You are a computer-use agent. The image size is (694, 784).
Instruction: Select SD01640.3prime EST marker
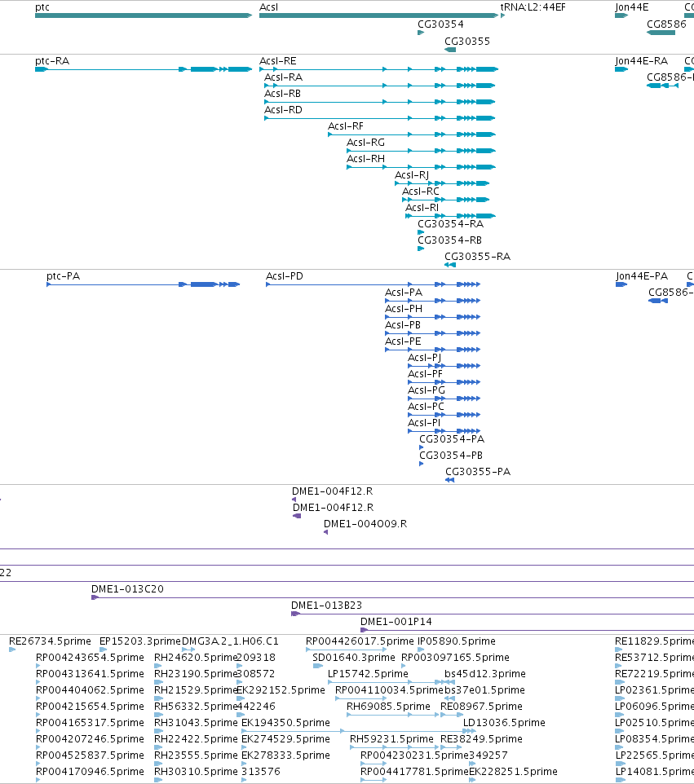coord(318,666)
